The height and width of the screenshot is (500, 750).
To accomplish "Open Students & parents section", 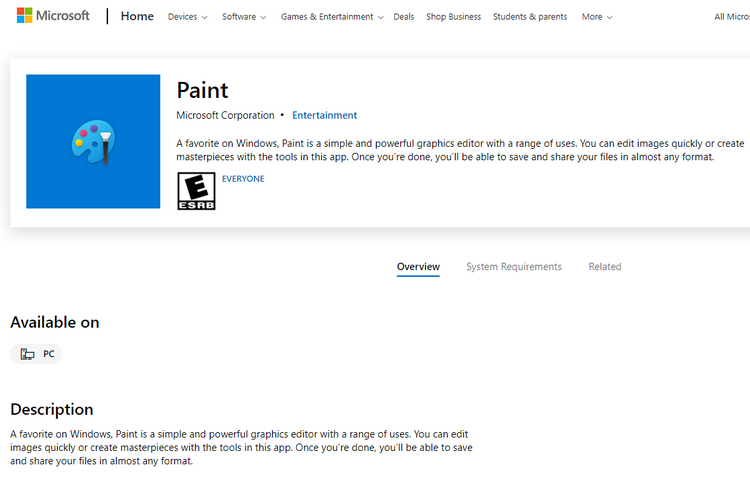I will tap(530, 17).
